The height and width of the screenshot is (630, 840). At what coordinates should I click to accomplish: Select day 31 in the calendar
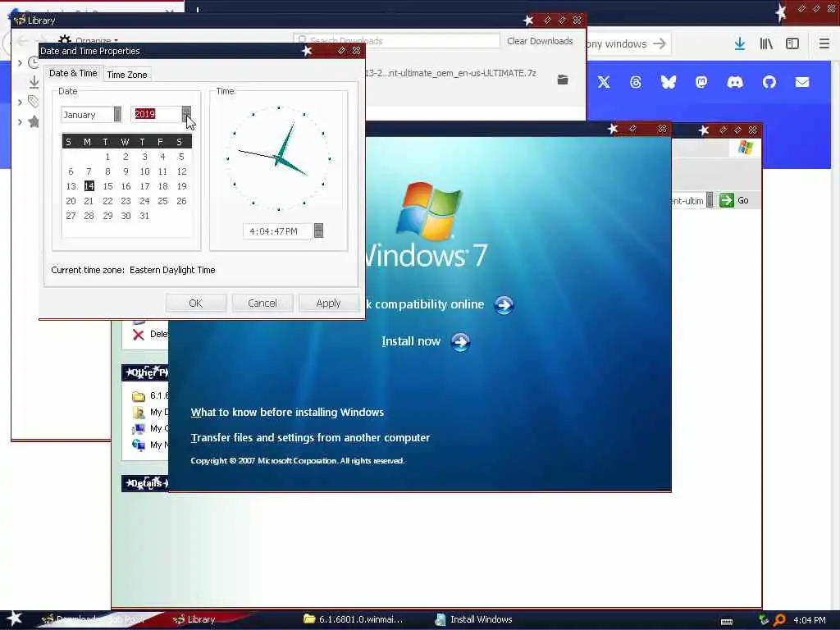[144, 216]
